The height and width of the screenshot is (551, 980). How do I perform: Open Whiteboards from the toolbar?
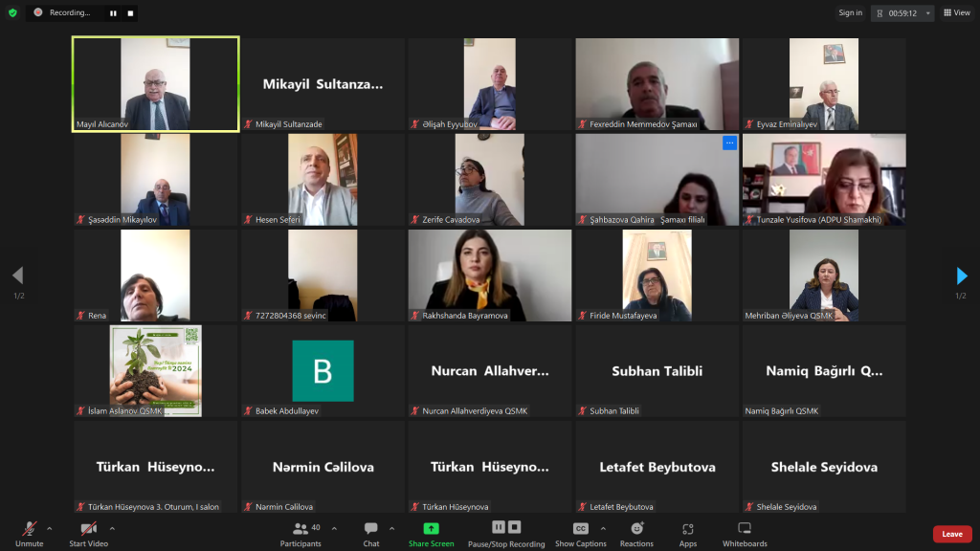745,535
